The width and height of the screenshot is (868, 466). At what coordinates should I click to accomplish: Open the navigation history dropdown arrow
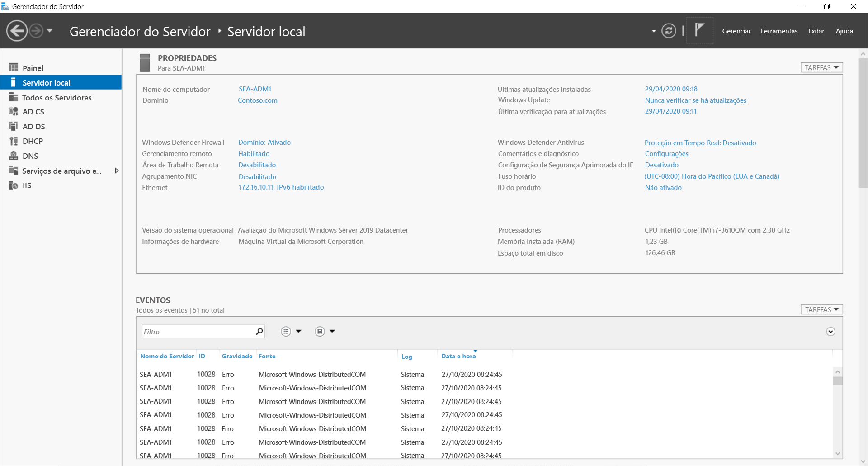coord(50,31)
